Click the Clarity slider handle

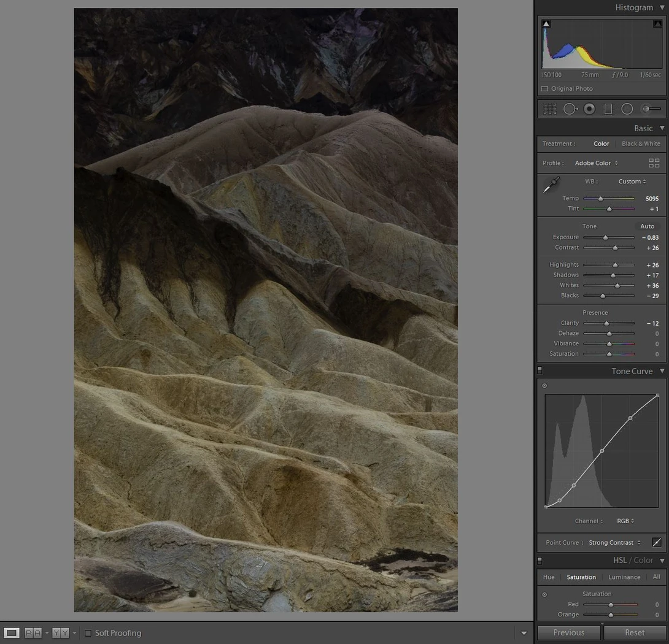point(607,323)
